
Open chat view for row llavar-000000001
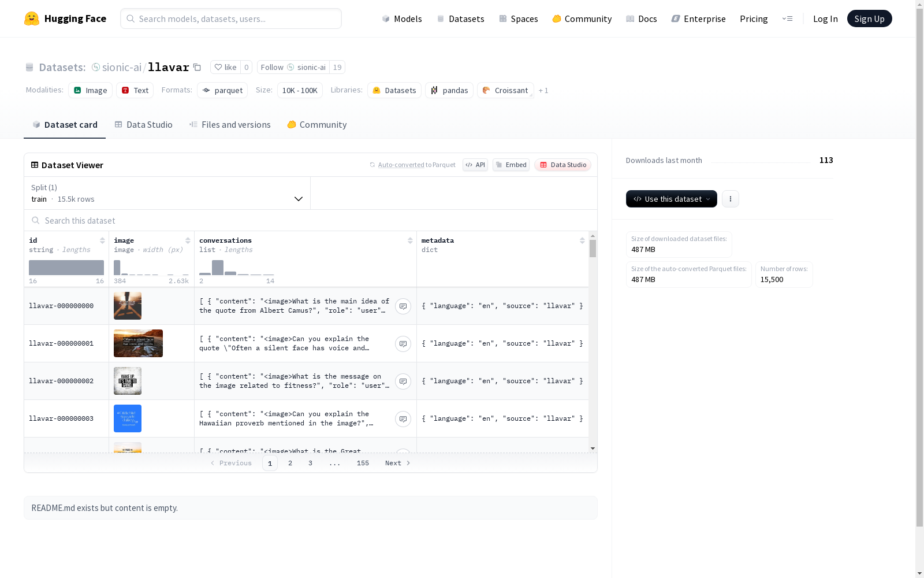tap(403, 343)
